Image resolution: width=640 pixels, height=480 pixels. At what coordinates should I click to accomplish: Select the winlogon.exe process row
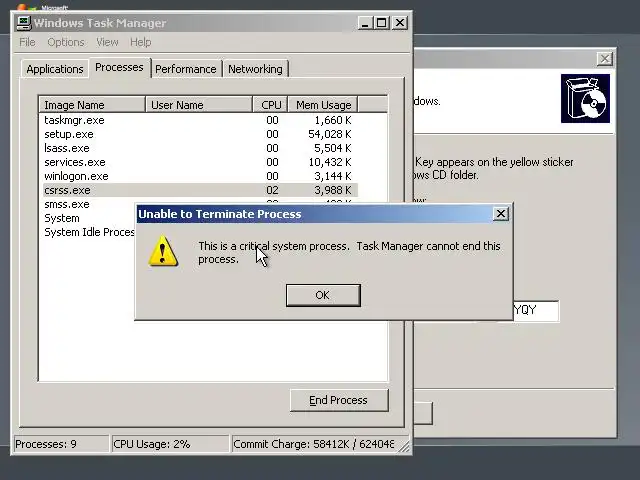(x=200, y=176)
